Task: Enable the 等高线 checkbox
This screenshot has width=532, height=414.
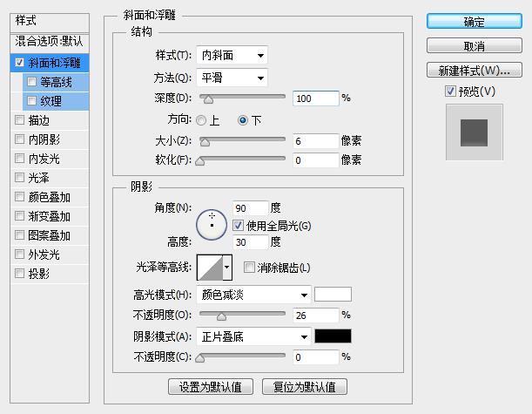Action: pyautogui.click(x=31, y=82)
